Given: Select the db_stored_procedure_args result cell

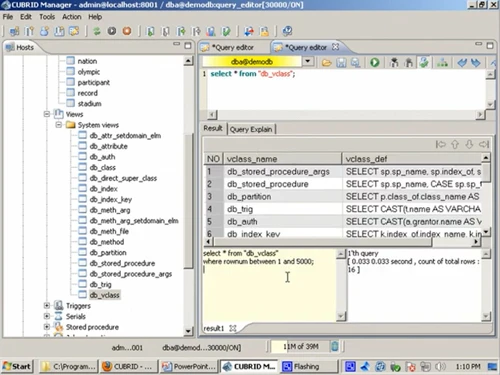Looking at the screenshot, I should click(x=283, y=172).
